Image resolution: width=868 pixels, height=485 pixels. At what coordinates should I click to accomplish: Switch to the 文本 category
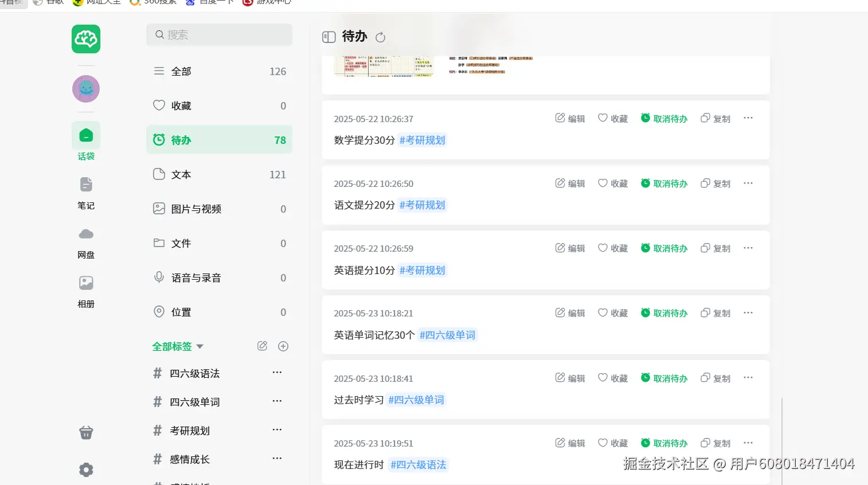pyautogui.click(x=181, y=174)
